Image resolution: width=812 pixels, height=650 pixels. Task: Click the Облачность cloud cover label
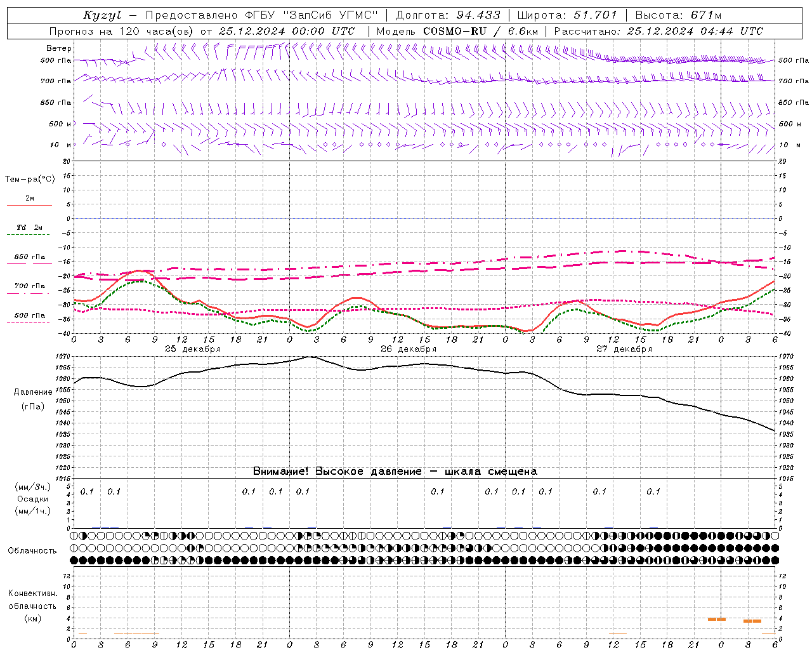[32, 550]
